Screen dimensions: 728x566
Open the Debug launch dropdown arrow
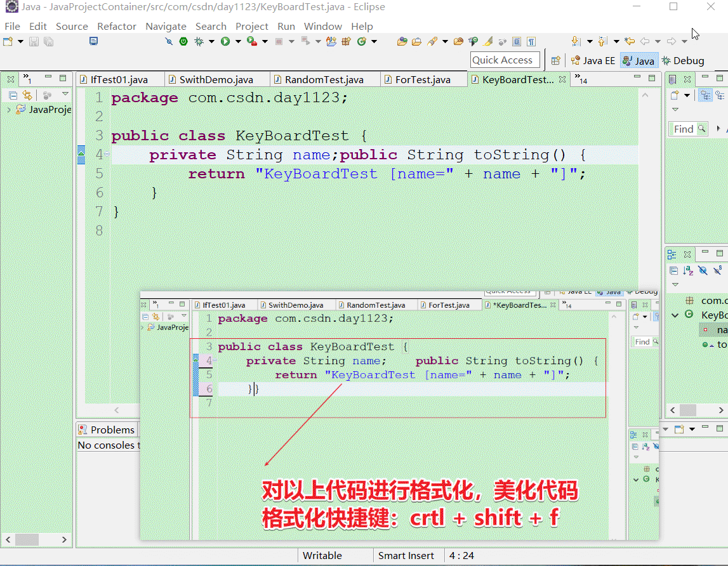[x=212, y=41]
